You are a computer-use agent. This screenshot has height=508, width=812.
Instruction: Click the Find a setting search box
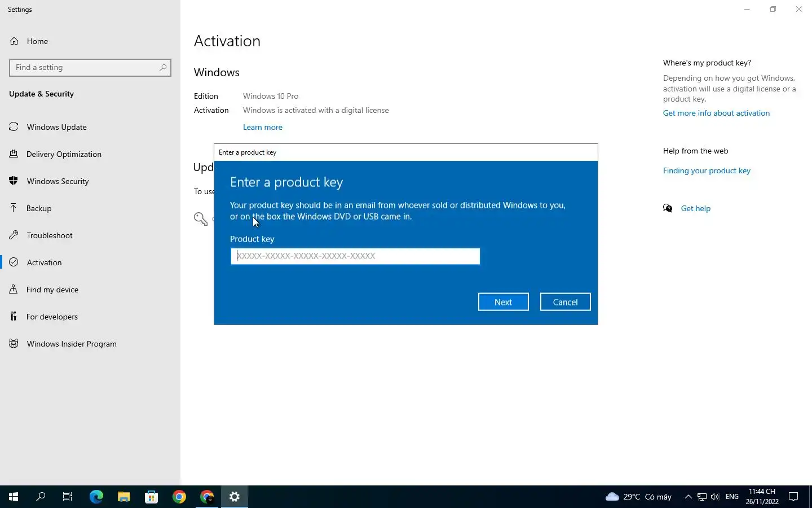90,67
